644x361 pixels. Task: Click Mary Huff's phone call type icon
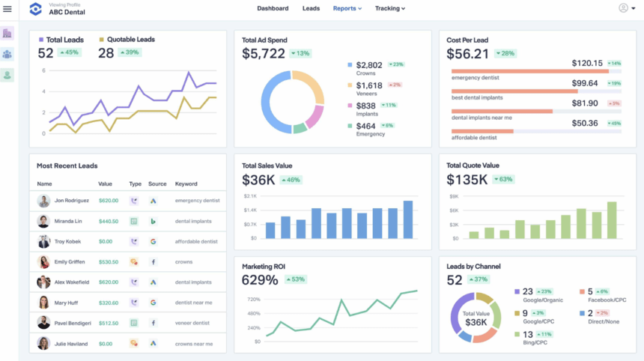coord(134,303)
